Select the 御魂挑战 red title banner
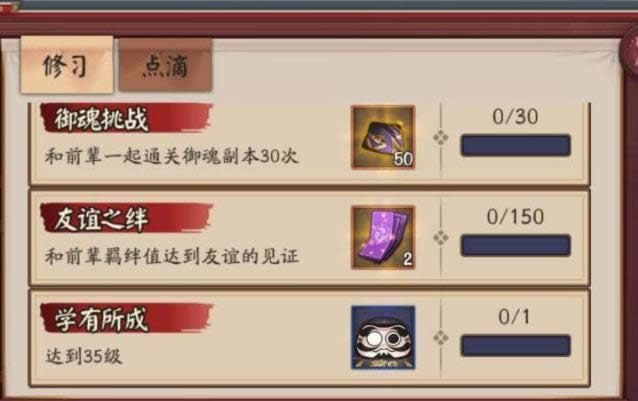Viewport: 638px width, 401px height. point(127,118)
